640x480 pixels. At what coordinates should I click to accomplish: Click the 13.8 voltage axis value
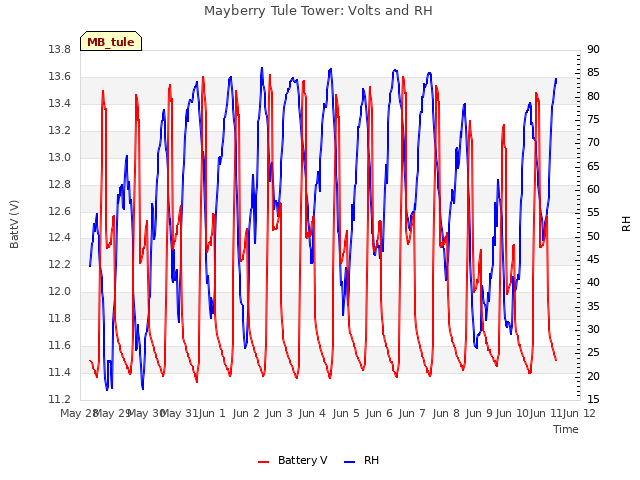coord(60,50)
